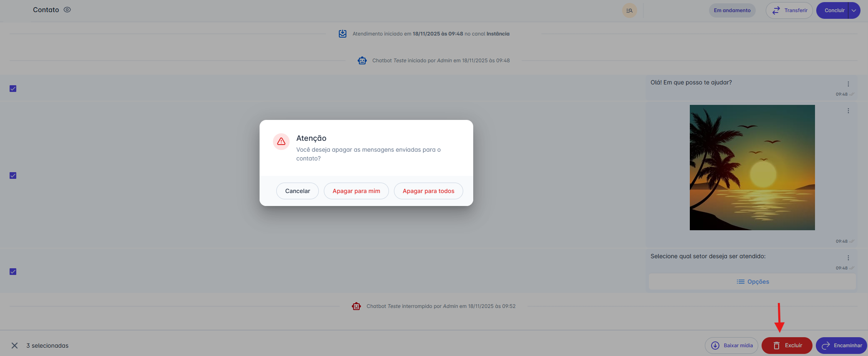The width and height of the screenshot is (868, 356).
Task: Choose Apagar para todos
Action: [428, 191]
